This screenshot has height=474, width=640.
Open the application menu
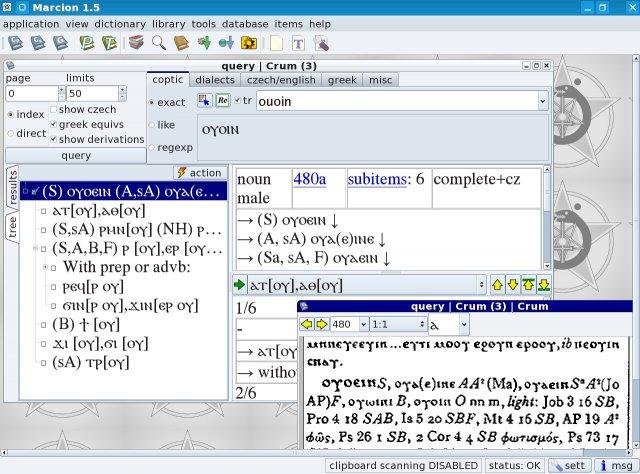click(31, 24)
